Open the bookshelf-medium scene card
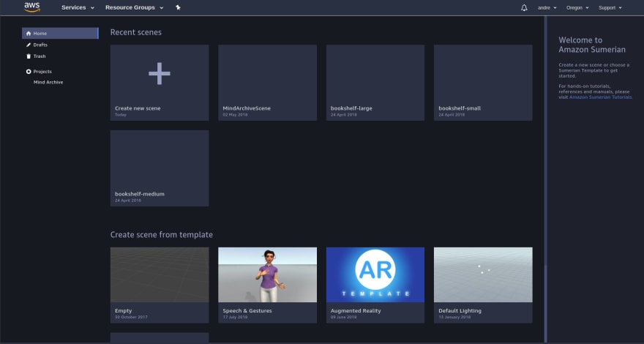This screenshot has width=644, height=344. (x=160, y=168)
